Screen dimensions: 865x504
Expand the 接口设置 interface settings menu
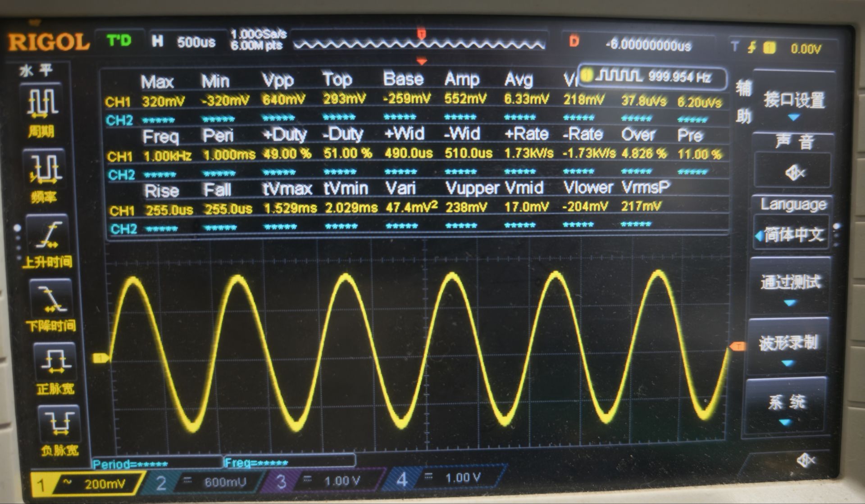click(794, 104)
